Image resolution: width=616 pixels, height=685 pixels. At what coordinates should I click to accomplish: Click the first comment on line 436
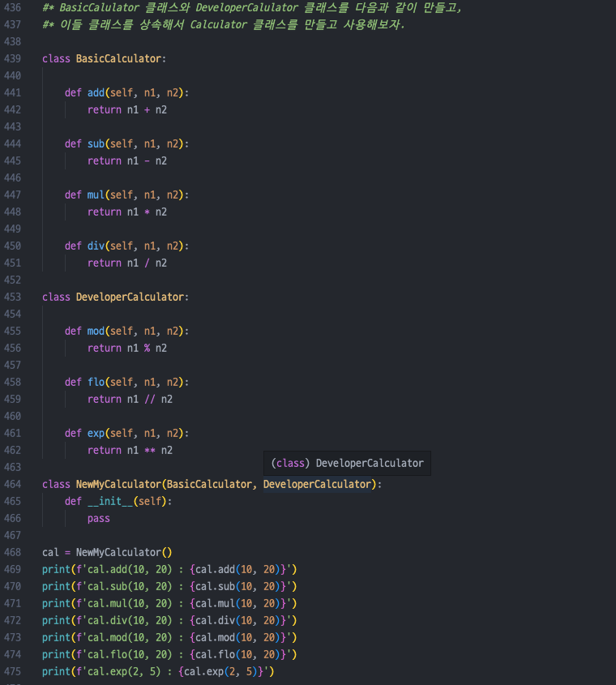point(252,8)
